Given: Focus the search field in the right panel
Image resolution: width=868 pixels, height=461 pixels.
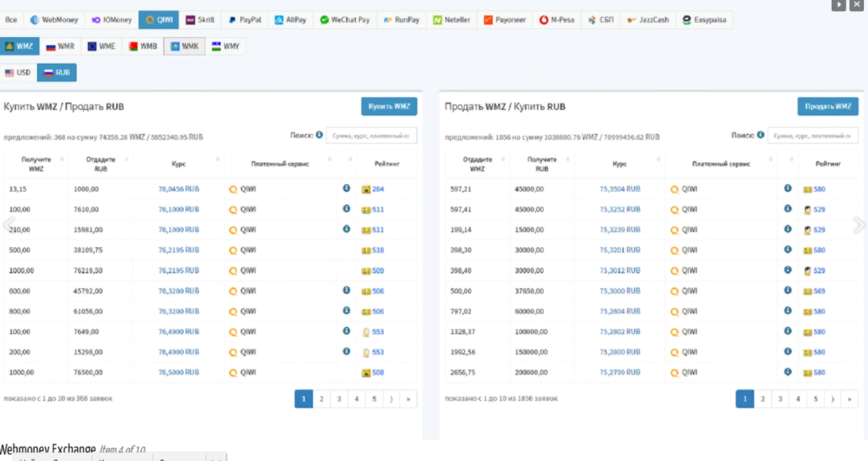Looking at the screenshot, I should 813,136.
